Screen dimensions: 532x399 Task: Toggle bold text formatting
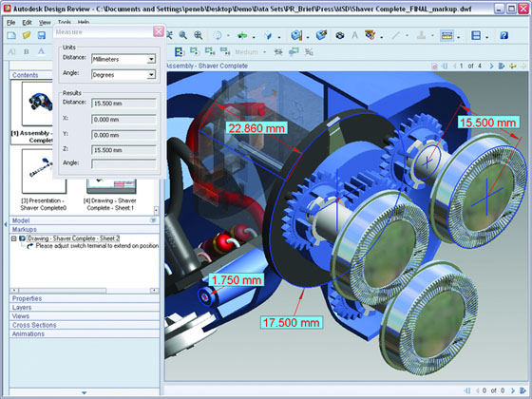point(27,52)
